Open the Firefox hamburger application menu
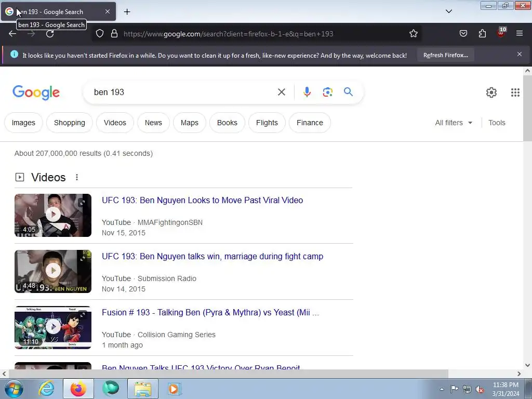The width and height of the screenshot is (532, 399). (x=520, y=33)
